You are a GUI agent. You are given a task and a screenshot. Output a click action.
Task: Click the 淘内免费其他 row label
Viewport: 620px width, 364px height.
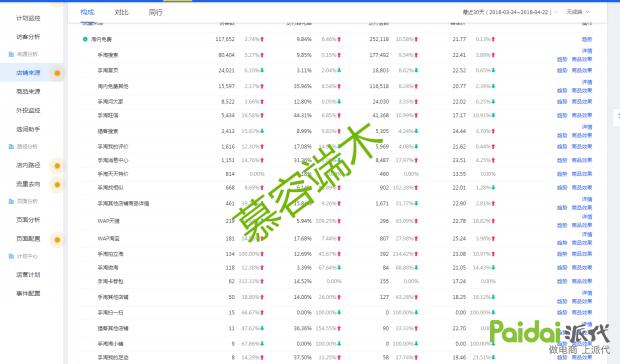pos(113,86)
